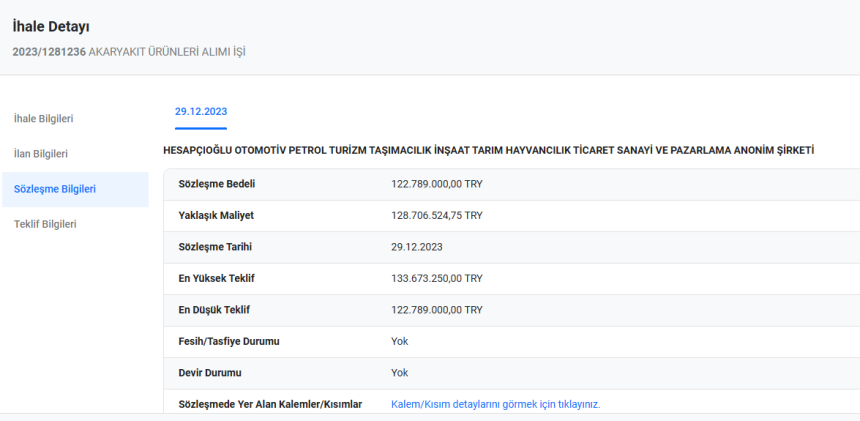Open the Teklif Bilgileri section
The image size is (860, 421).
pos(45,224)
